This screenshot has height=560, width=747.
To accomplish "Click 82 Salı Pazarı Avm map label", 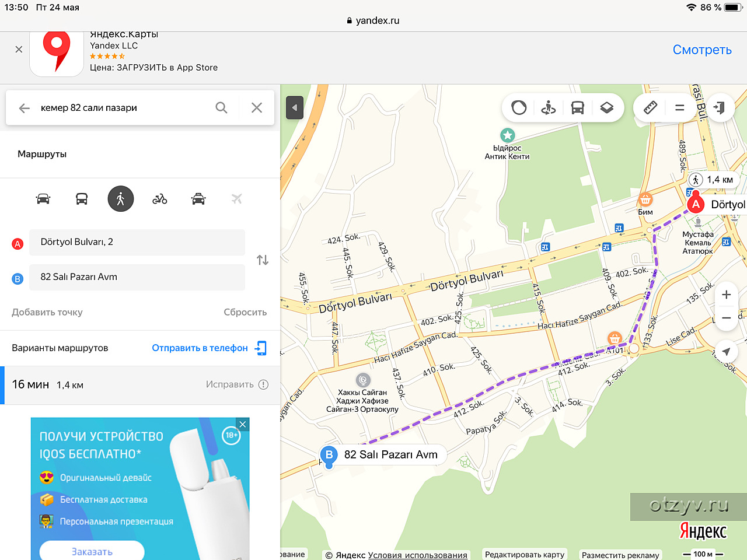I will pos(390,455).
